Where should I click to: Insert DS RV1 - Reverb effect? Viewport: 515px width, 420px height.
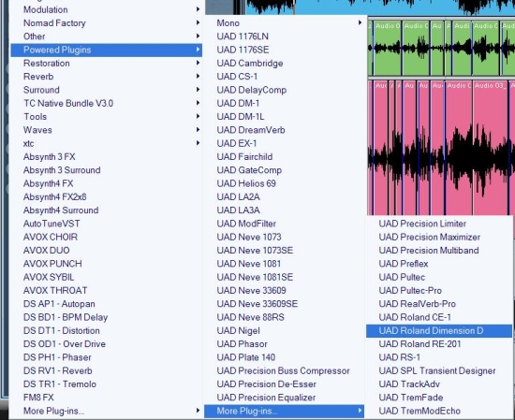tap(106, 370)
